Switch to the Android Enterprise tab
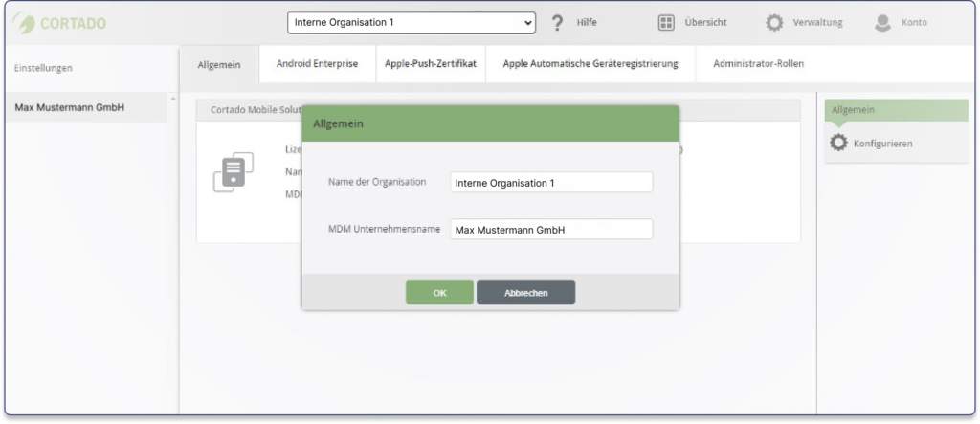Image resolution: width=980 pixels, height=424 pixels. pos(317,64)
